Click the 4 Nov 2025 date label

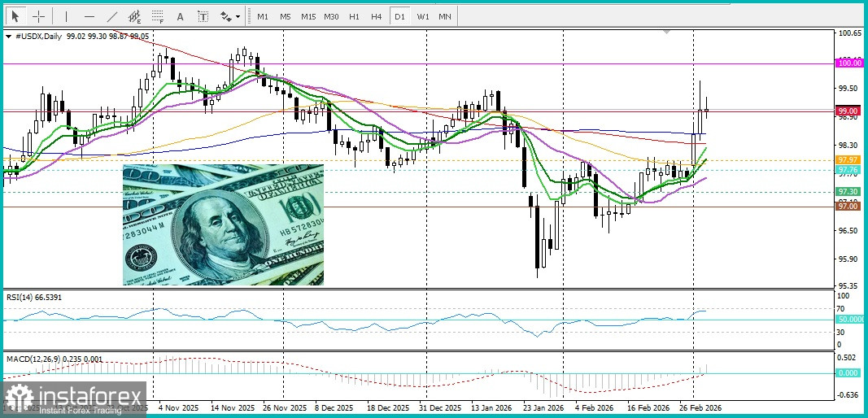point(177,407)
